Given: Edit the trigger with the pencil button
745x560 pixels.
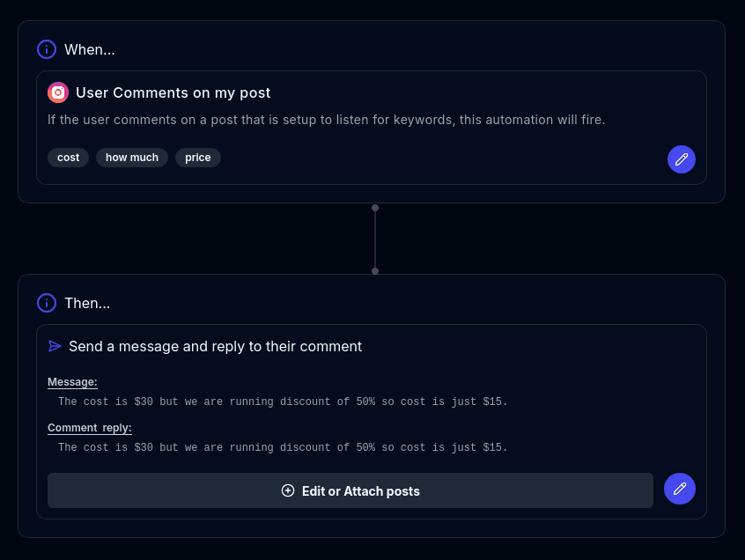Looking at the screenshot, I should 681,159.
